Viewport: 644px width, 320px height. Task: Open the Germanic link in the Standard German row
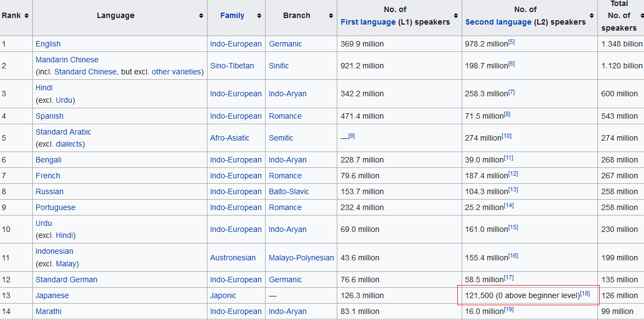pyautogui.click(x=285, y=280)
